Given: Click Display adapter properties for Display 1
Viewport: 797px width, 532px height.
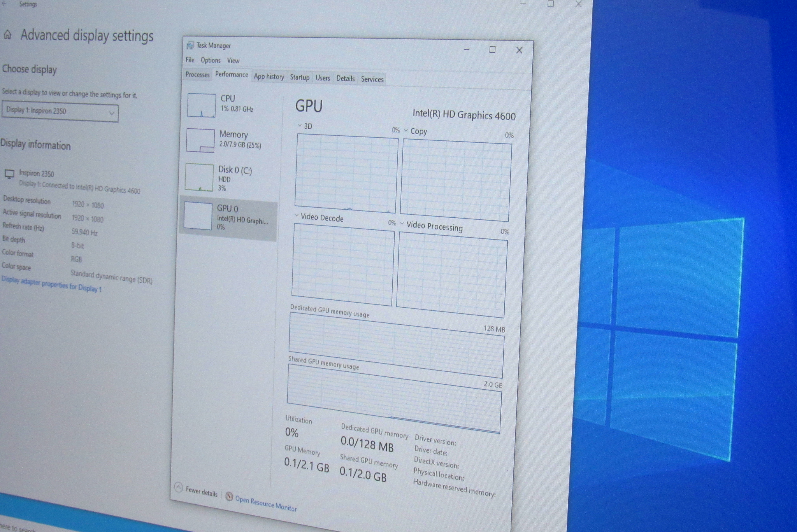Looking at the screenshot, I should pyautogui.click(x=51, y=284).
